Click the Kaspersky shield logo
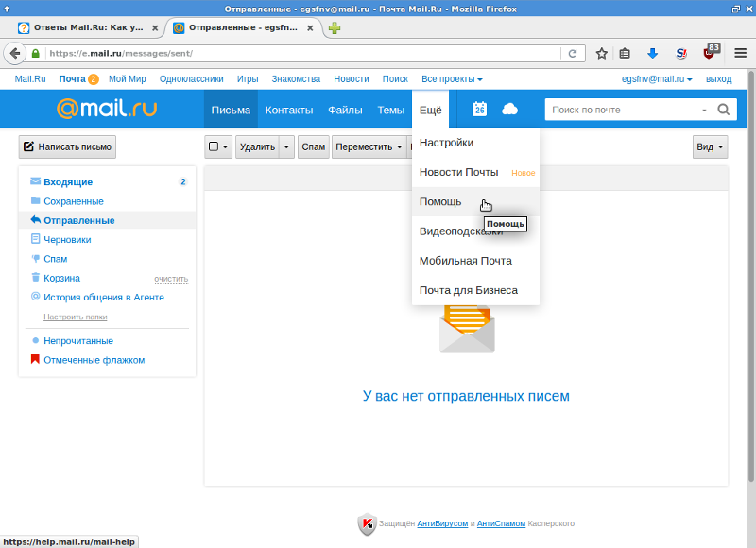This screenshot has width=756, height=548. point(367,523)
